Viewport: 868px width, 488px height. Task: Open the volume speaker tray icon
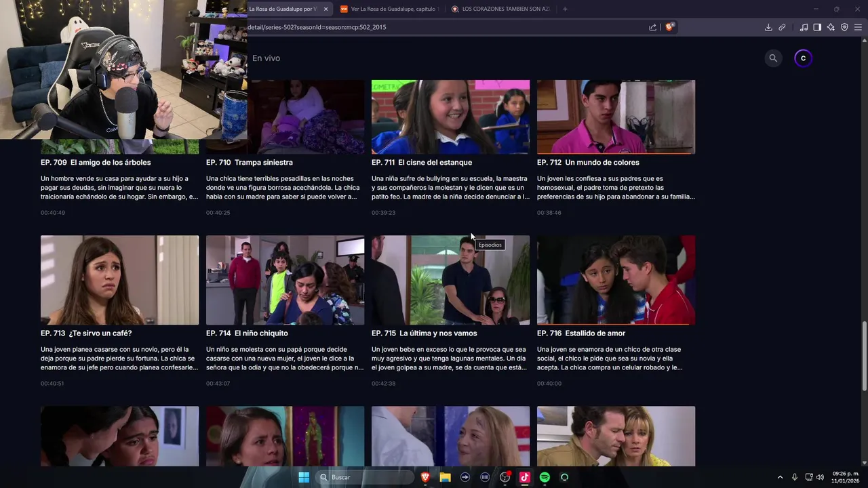pos(820,477)
